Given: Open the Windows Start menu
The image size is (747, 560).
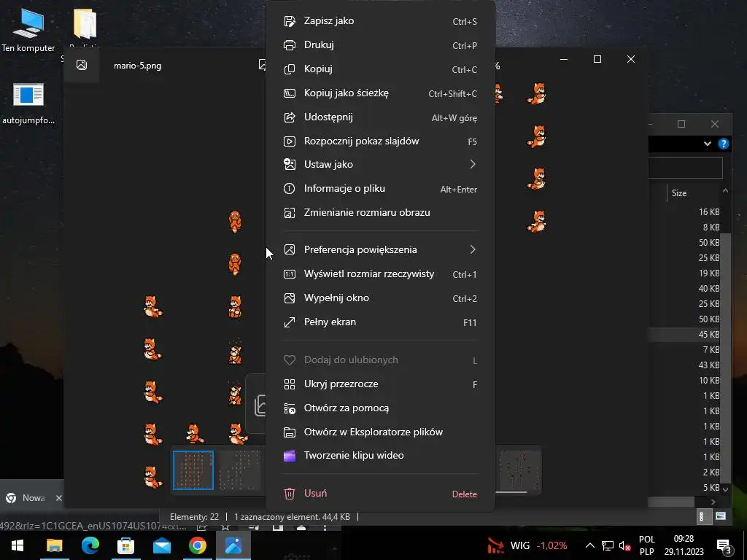Looking at the screenshot, I should click(18, 545).
